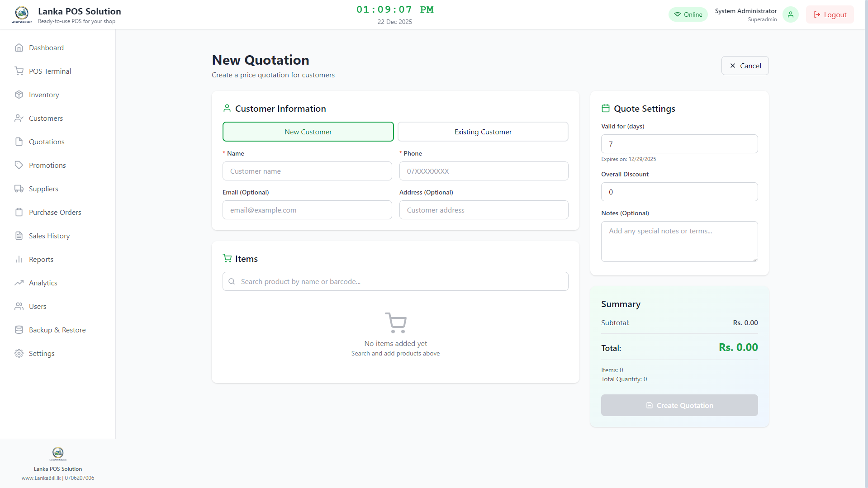This screenshot has width=868, height=488.
Task: Click the Settings gear icon in sidebar
Action: tap(19, 354)
